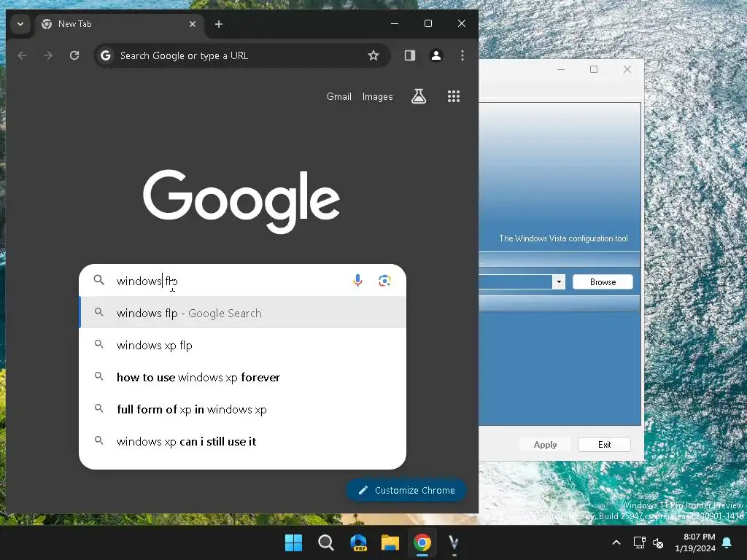
Task: Open the clock showing 8:07 PM
Action: [695, 542]
